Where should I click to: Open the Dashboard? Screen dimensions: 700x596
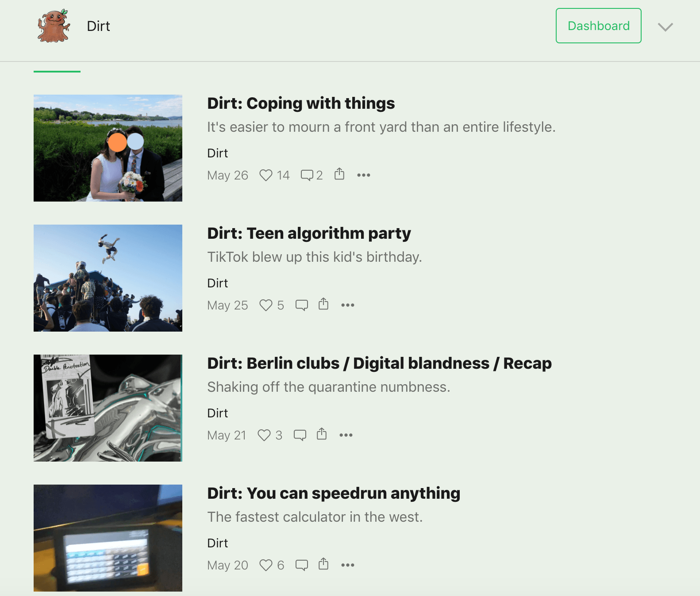point(598,26)
